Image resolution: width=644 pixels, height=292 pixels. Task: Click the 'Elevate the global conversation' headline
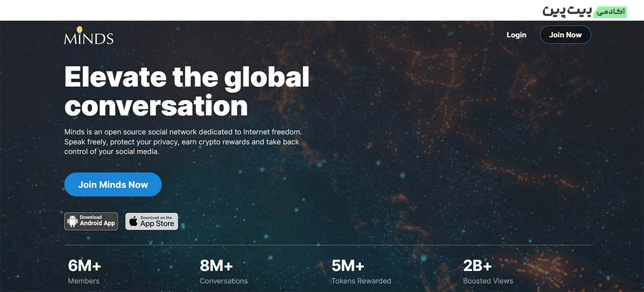[x=187, y=91]
